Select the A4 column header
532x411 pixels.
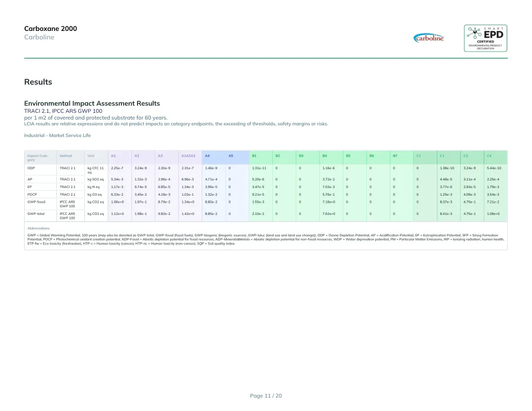(x=207, y=156)
